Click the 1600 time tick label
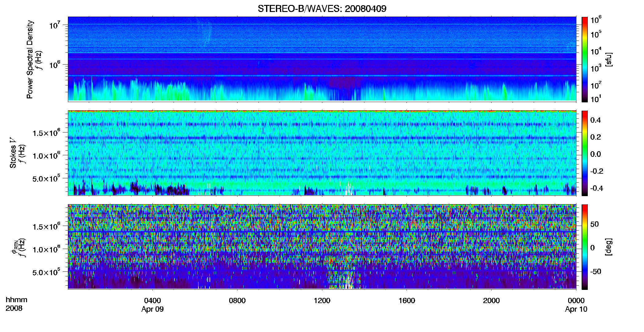This screenshot has height=332, width=644. (407, 301)
